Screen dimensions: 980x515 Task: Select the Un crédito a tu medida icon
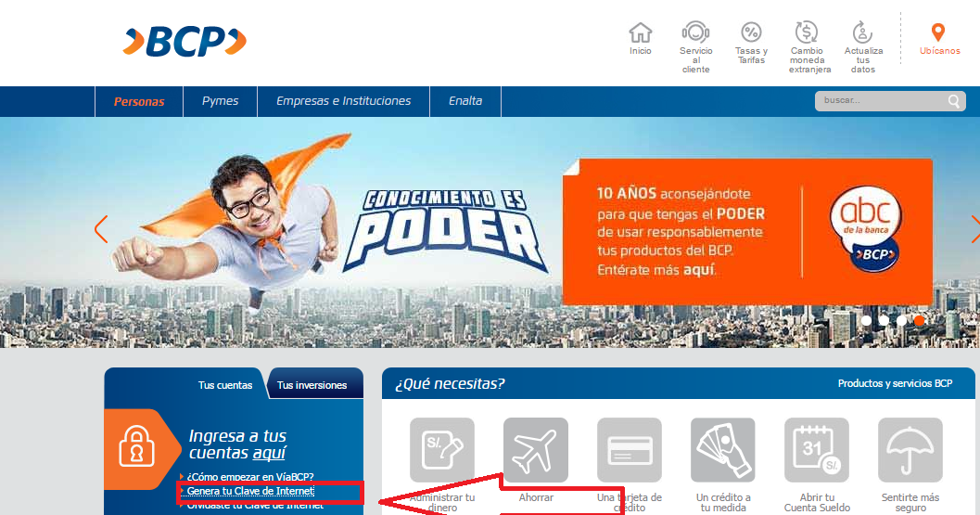723,450
